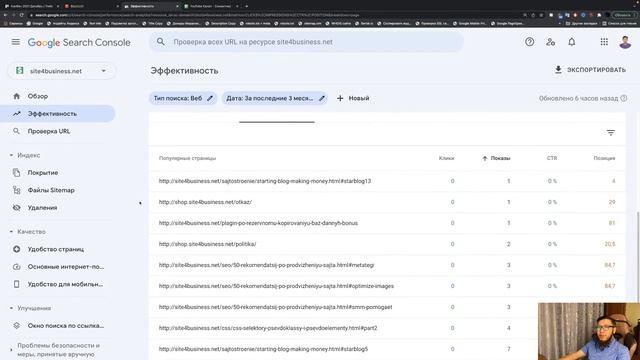640x360 pixels.
Task: Sort by Позиция column
Action: pyautogui.click(x=604, y=158)
